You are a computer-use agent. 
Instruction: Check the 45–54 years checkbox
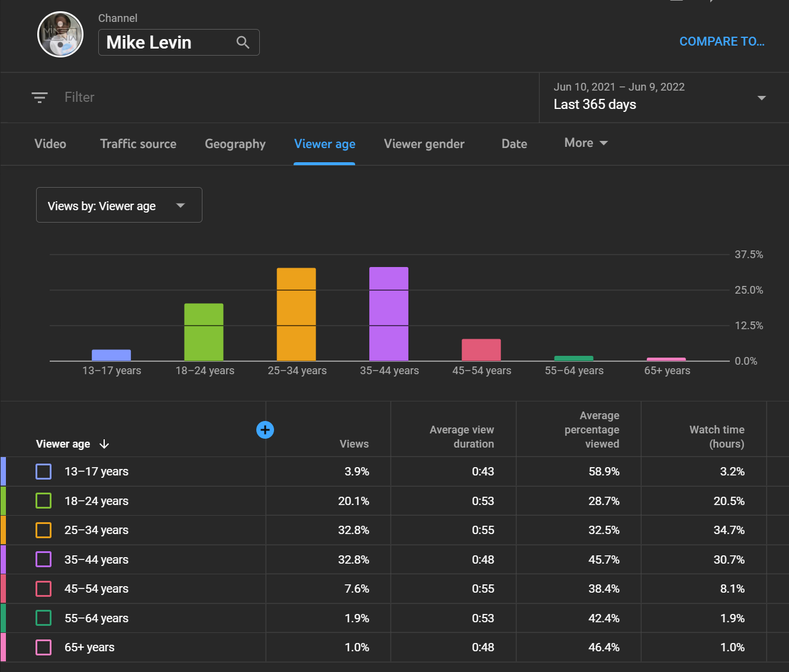click(44, 589)
